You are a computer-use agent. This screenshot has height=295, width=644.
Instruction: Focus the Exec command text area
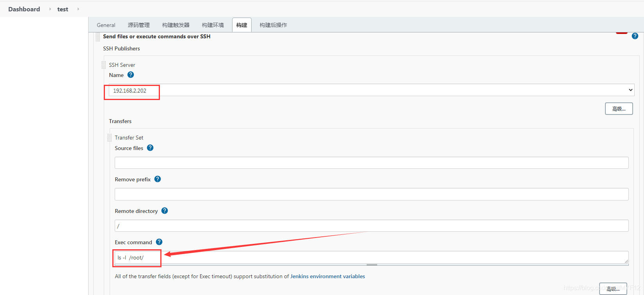[x=371, y=257]
